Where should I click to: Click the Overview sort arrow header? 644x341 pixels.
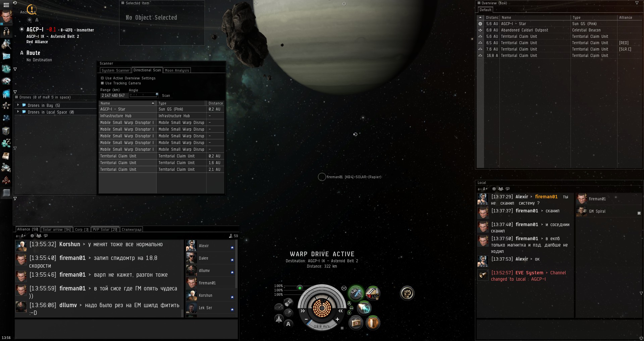point(480,17)
